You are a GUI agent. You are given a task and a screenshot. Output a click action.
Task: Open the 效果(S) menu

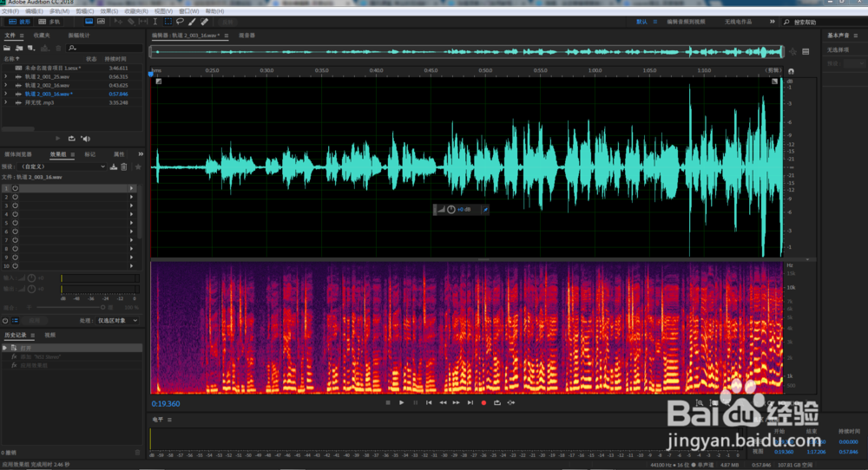click(x=108, y=11)
